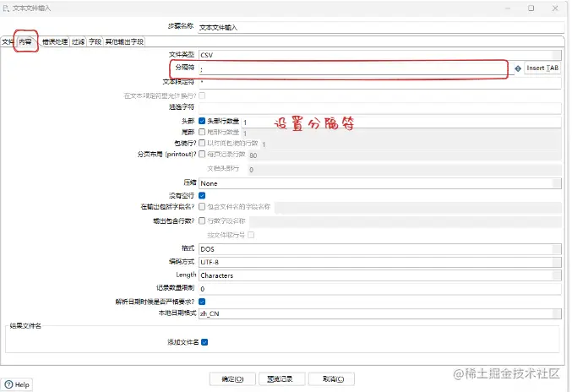Viewport: 572px width, 392px height.
Task: Toggle 解析日期时候是否严格要求? checkbox
Action: [202, 302]
